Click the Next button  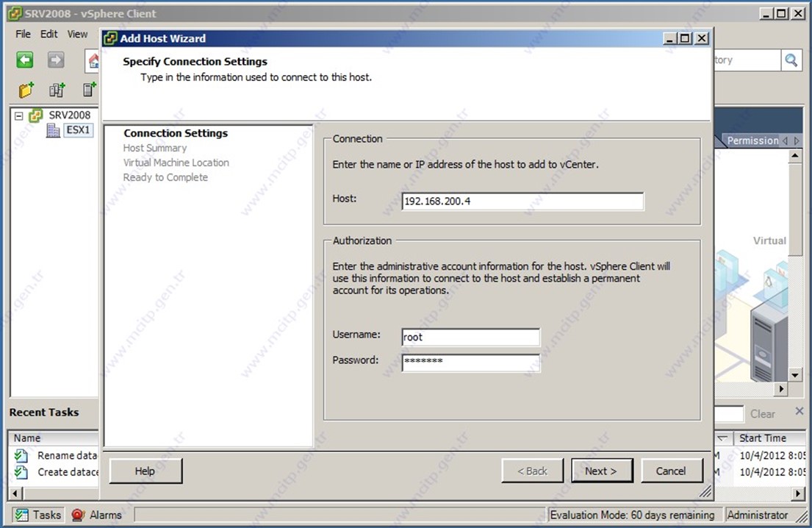click(x=602, y=471)
